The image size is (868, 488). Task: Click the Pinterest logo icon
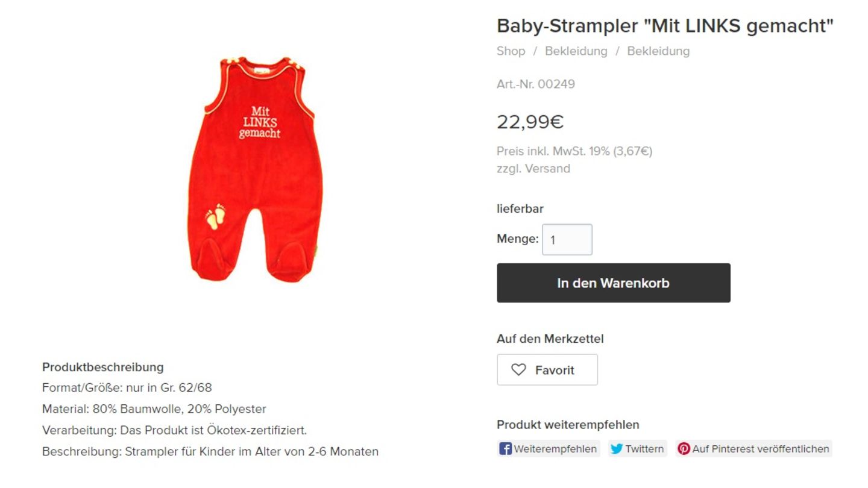click(684, 449)
